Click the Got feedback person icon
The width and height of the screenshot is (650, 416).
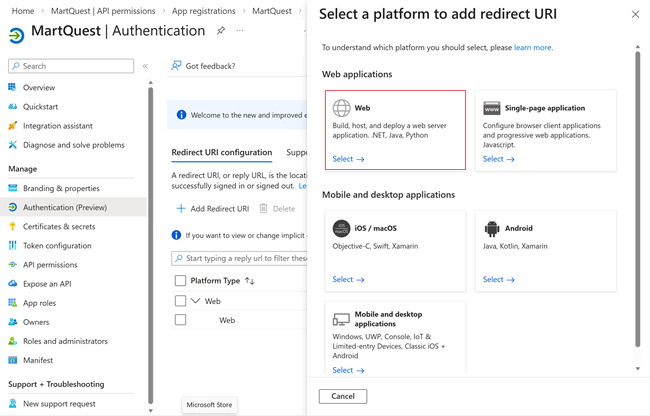[176, 65]
